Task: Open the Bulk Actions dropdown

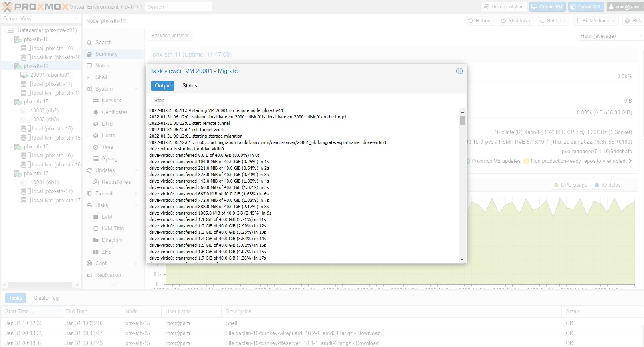Action: click(x=595, y=21)
